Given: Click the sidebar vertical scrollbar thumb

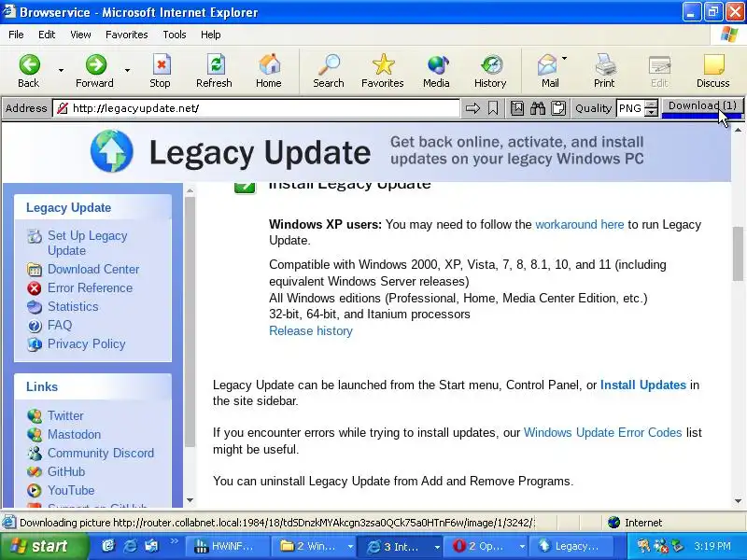Looking at the screenshot, I should tap(190, 322).
